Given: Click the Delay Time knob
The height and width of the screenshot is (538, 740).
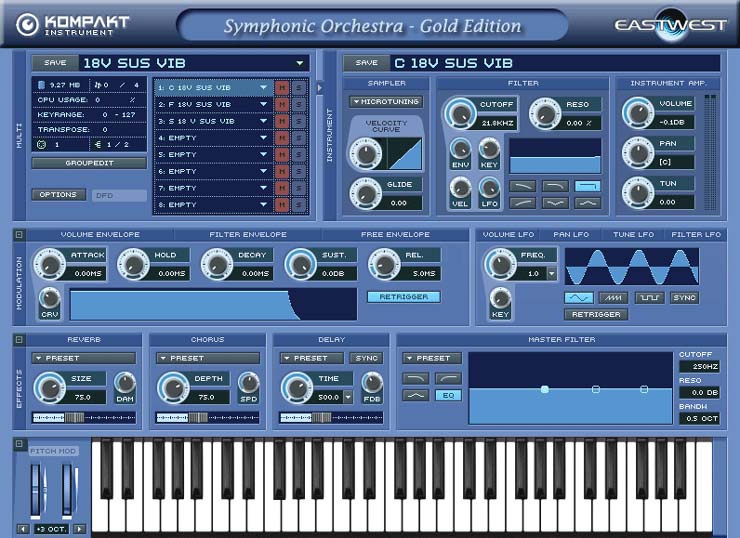Looking at the screenshot, I should [297, 387].
